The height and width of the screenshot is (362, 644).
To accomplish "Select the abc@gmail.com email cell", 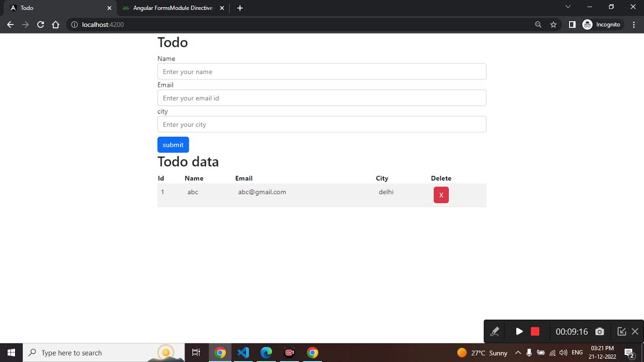I will [262, 192].
